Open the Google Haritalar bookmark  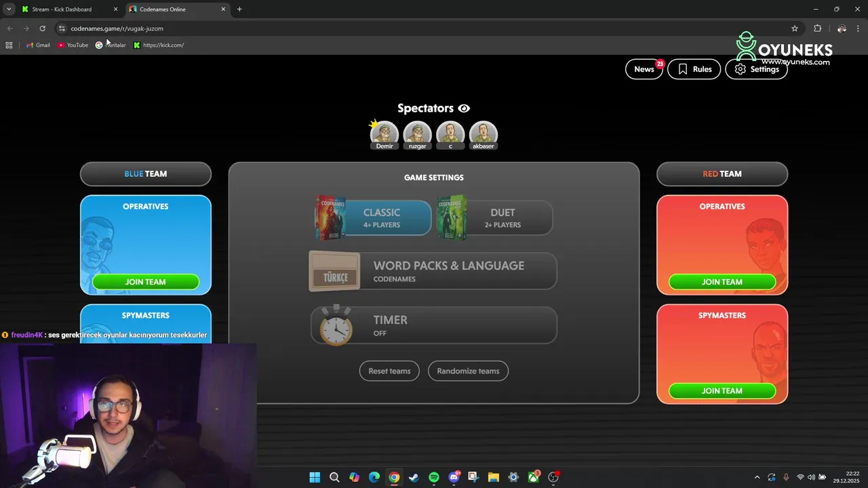[x=111, y=45]
